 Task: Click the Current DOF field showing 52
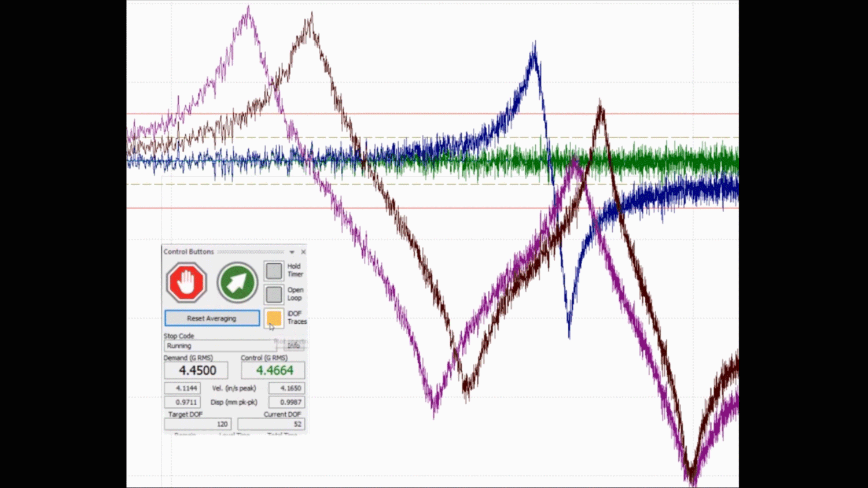(x=271, y=424)
